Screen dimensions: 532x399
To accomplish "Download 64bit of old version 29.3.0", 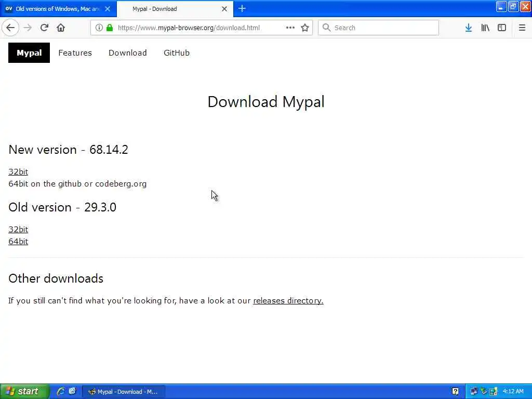I will [18, 241].
